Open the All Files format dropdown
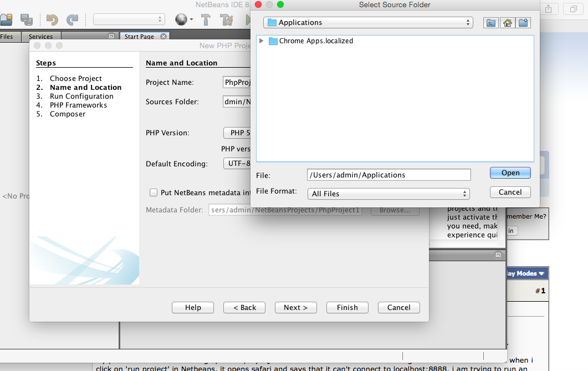Viewport: 588px width, 371px height. [388, 194]
